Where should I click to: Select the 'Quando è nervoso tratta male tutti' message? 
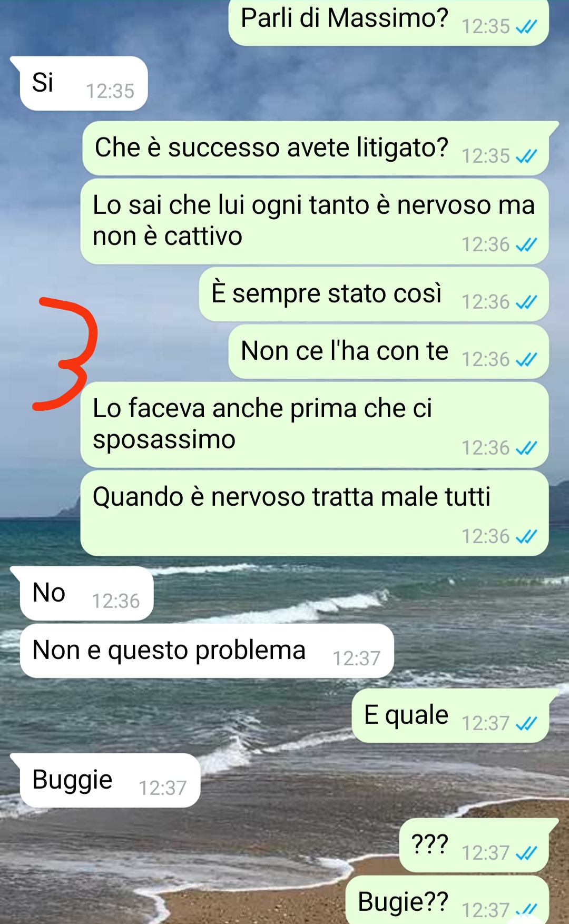(x=315, y=513)
